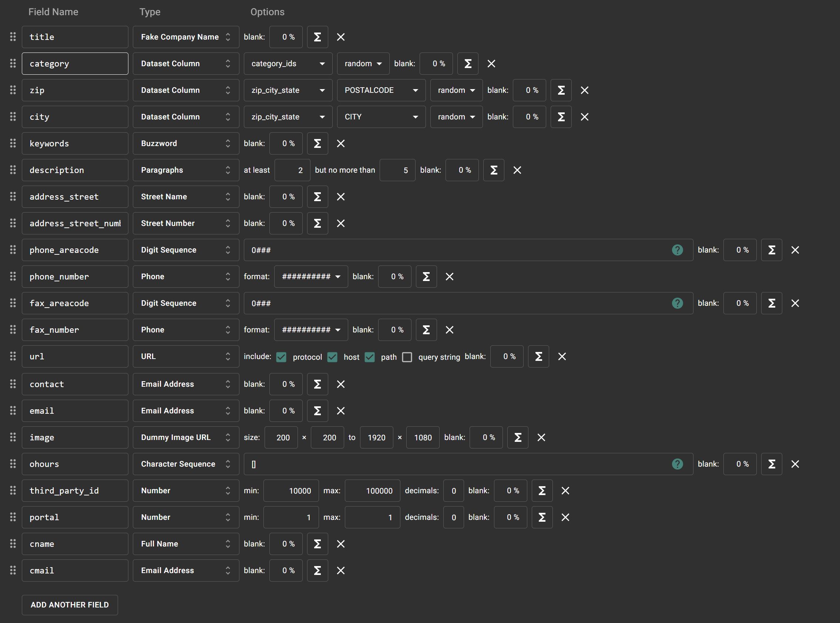Remove the keywords field with its X icon
Screen dimensions: 840x623
(340, 144)
